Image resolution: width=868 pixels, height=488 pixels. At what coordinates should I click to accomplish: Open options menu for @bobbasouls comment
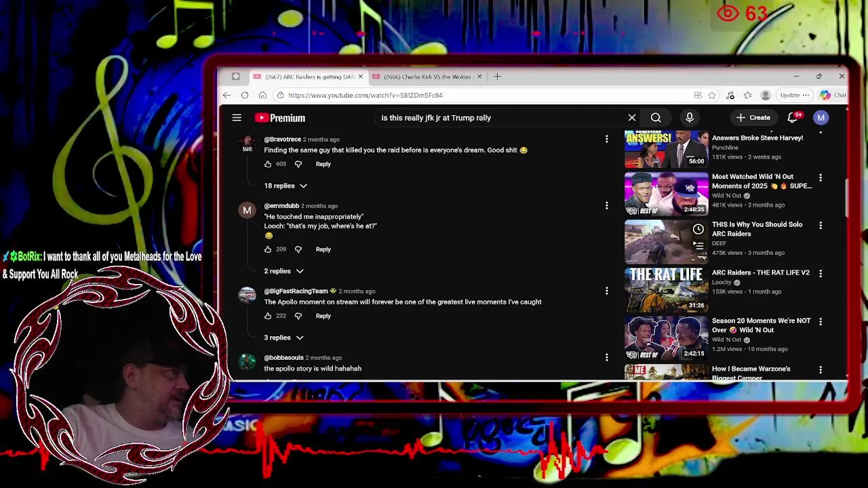[x=606, y=357]
